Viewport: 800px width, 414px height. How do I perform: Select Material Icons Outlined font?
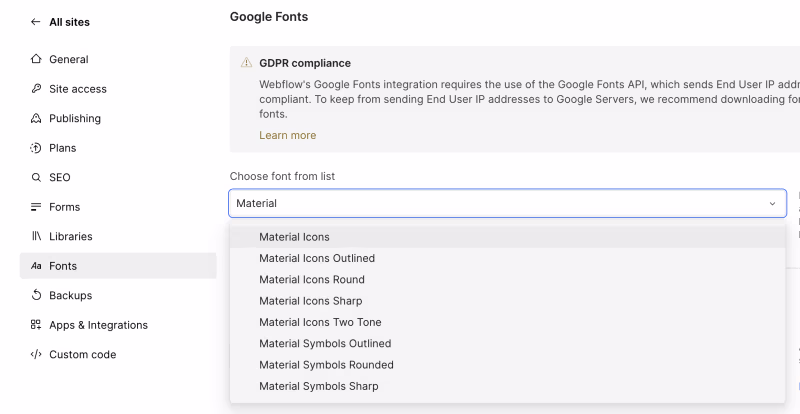point(317,258)
